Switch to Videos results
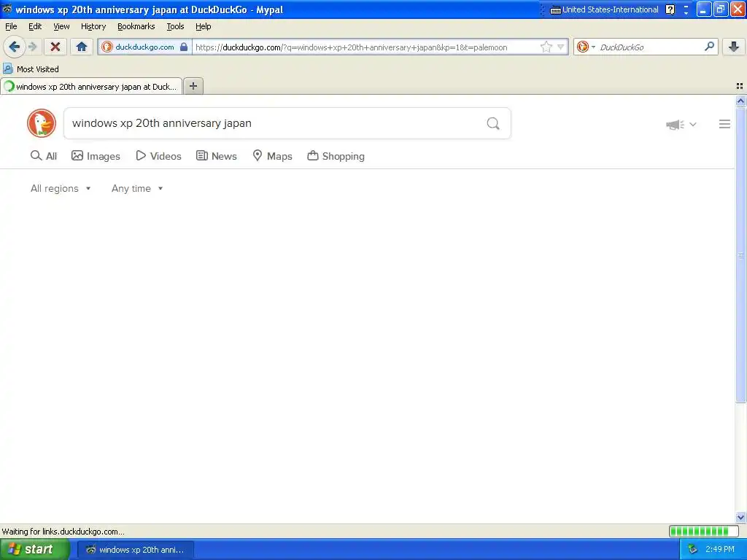This screenshot has width=747, height=560. coord(158,156)
